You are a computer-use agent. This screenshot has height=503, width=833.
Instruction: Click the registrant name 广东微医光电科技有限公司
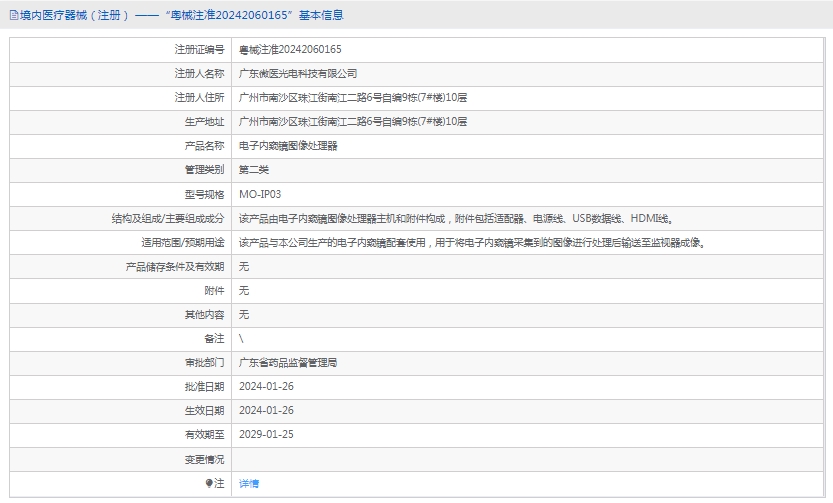point(298,73)
